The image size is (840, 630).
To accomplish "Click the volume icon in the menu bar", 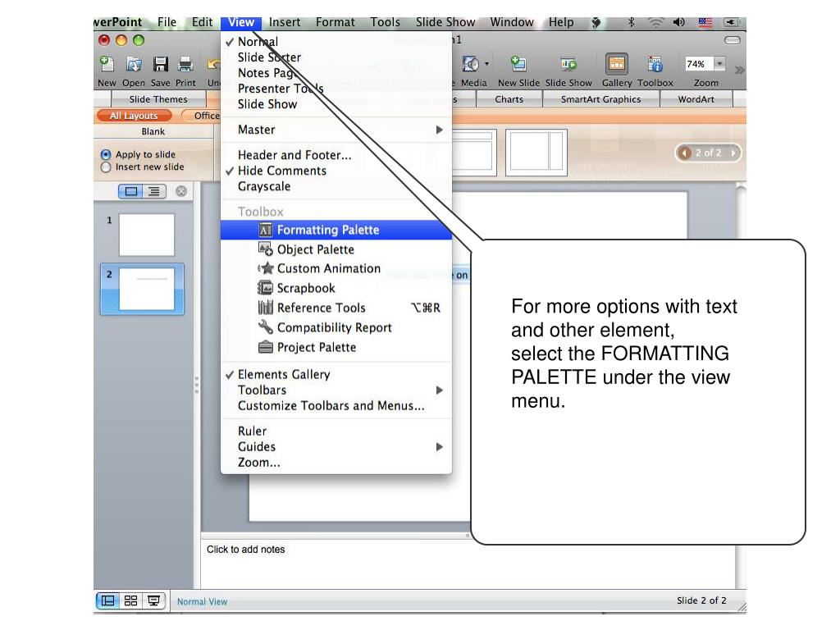I will (x=678, y=22).
